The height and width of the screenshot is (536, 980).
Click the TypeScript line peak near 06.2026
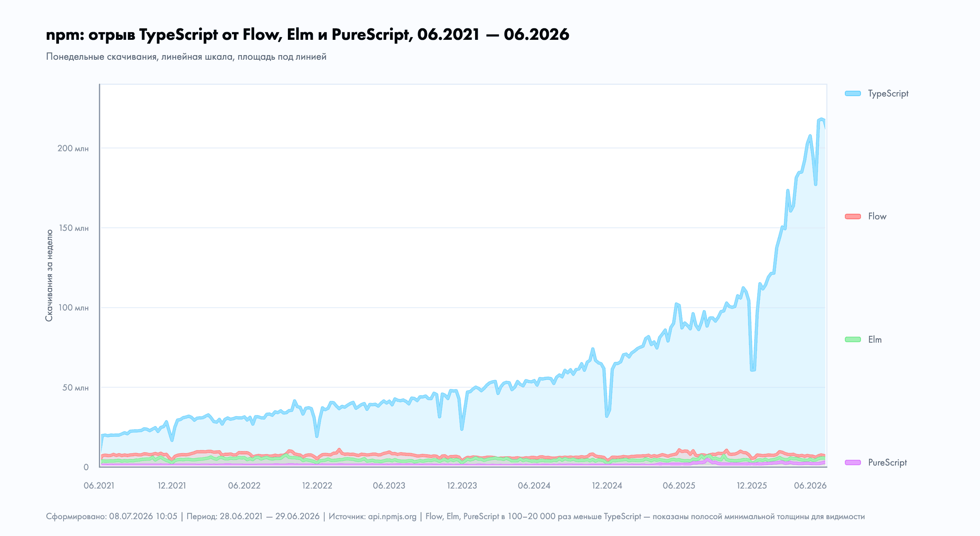(x=821, y=119)
